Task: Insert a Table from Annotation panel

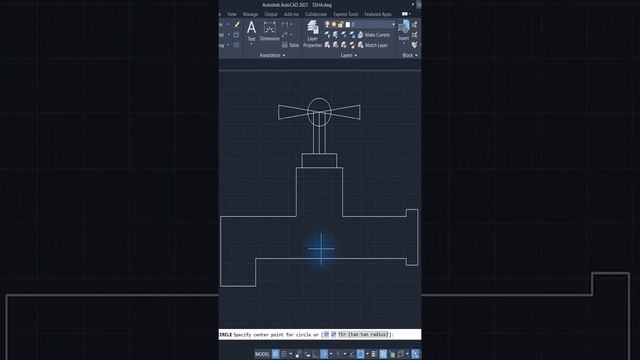Action: click(290, 45)
